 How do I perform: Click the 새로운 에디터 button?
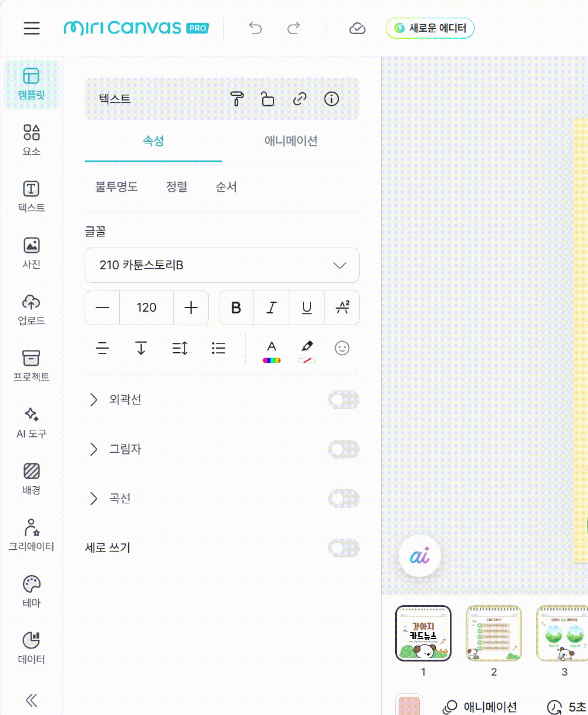(x=430, y=28)
